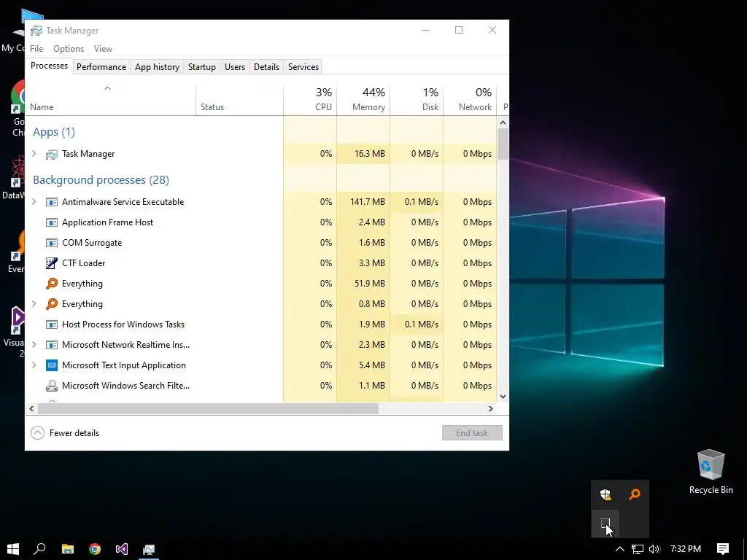The height and width of the screenshot is (560, 747).
Task: Open Everything search icon in tray overflow
Action: (635, 494)
